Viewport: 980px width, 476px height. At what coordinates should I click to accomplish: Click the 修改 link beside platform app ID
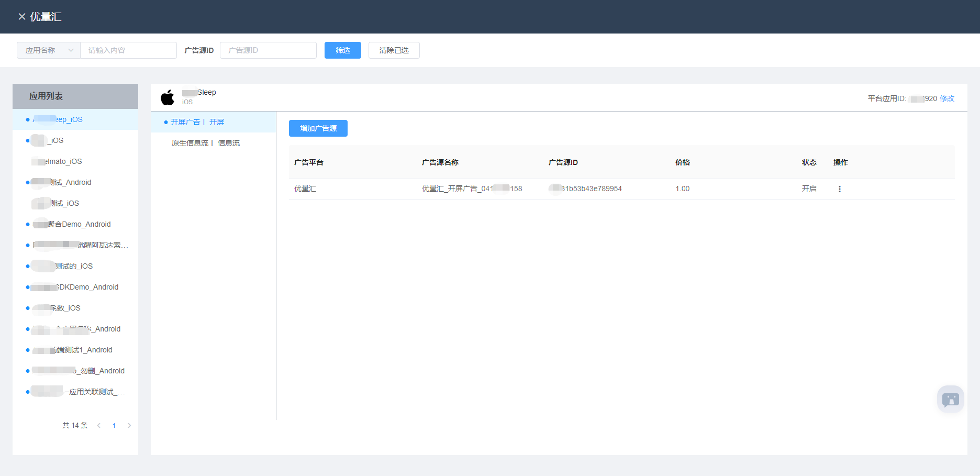pyautogui.click(x=947, y=98)
